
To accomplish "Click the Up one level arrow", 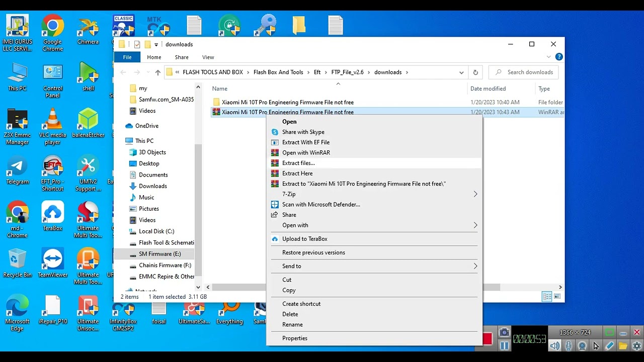I will point(158,72).
